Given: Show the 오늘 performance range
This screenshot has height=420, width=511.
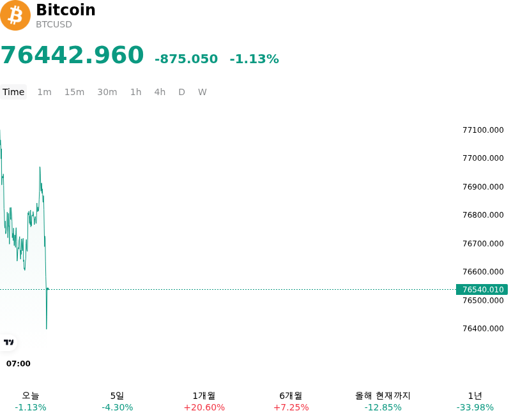Looking at the screenshot, I should [31, 401].
